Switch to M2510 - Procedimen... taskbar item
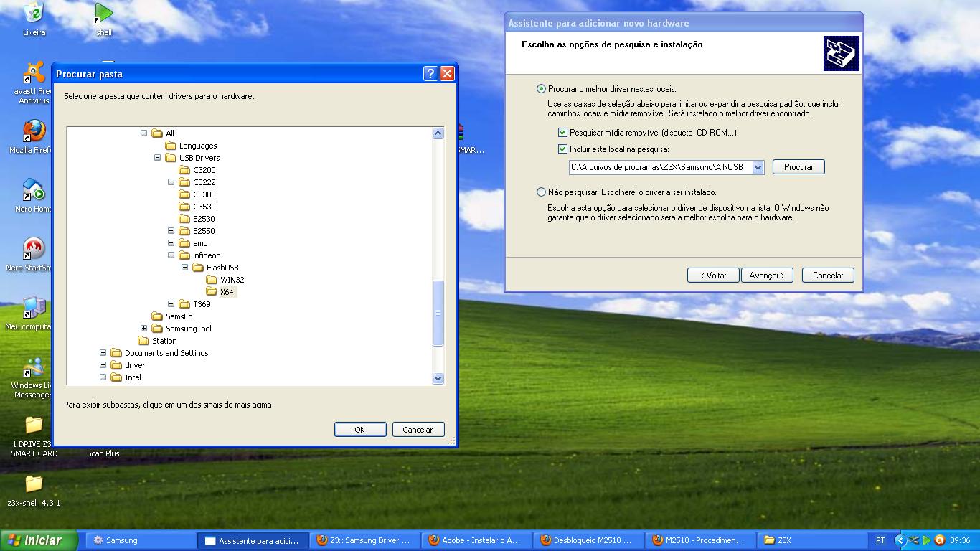Viewport: 980px width, 551px height. pyautogui.click(x=702, y=540)
